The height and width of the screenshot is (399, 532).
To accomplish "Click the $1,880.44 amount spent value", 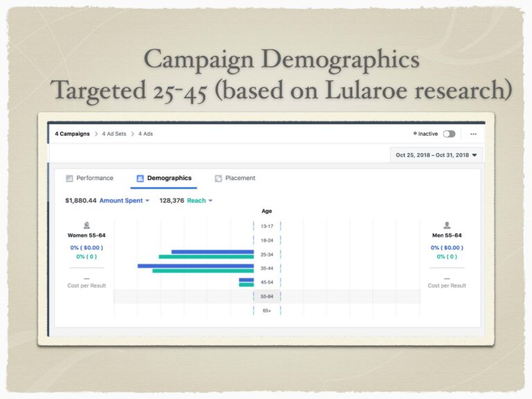I will [x=81, y=200].
